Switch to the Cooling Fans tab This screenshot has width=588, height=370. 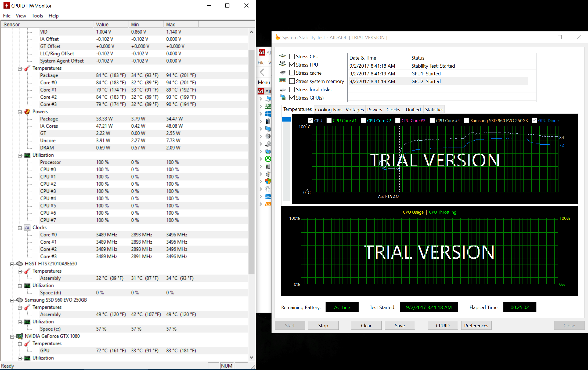[x=329, y=109]
